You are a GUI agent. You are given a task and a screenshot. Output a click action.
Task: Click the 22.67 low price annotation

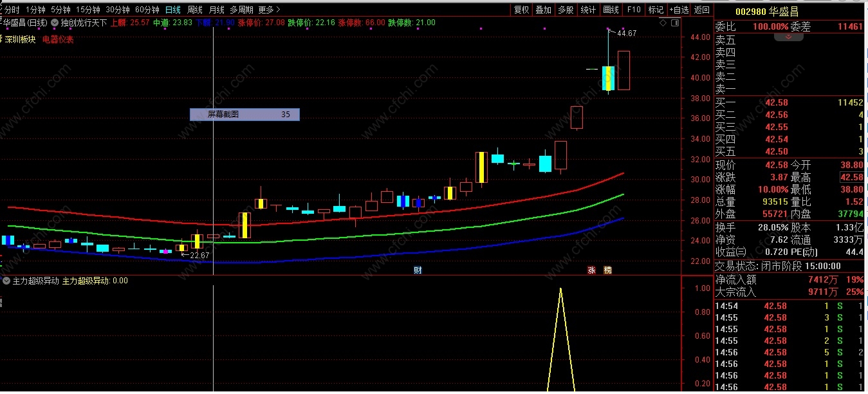coord(200,256)
